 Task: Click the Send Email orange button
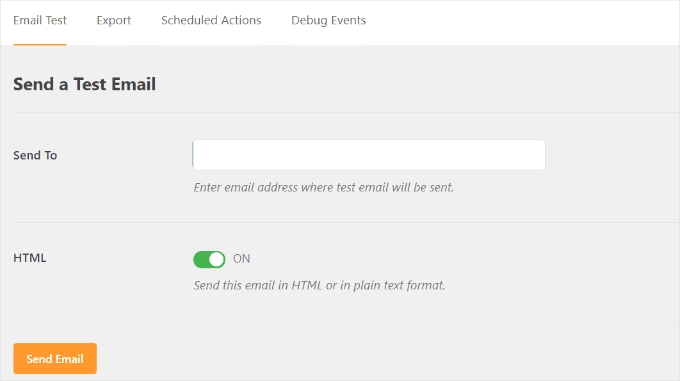pyautogui.click(x=55, y=358)
